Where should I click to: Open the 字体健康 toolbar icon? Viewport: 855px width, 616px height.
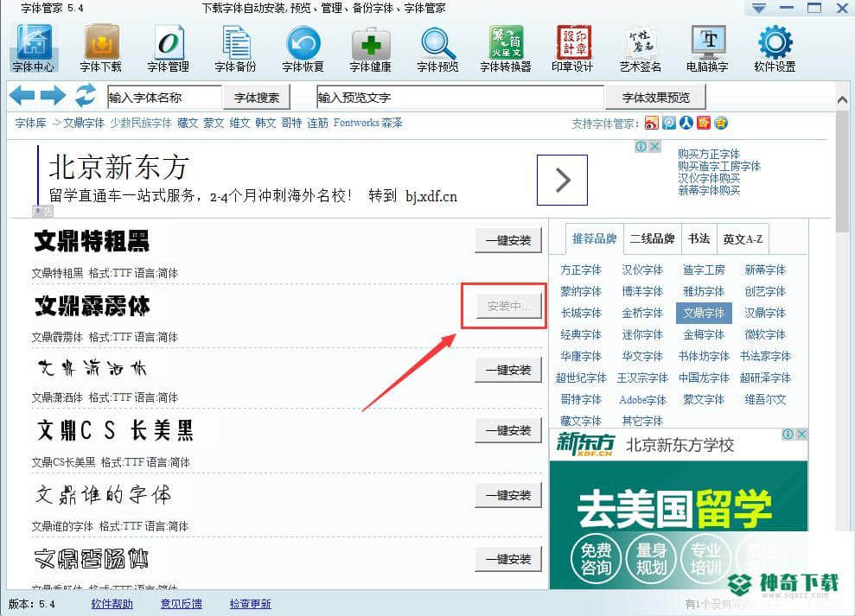[370, 48]
